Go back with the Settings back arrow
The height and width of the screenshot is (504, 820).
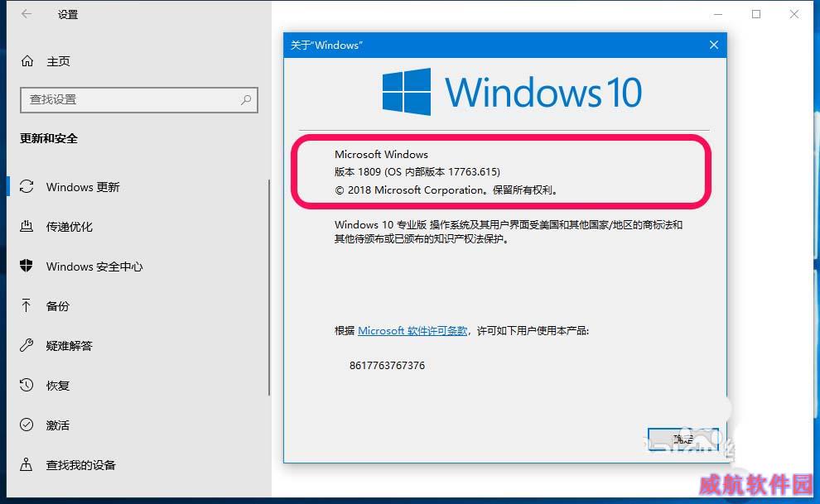pos(27,14)
